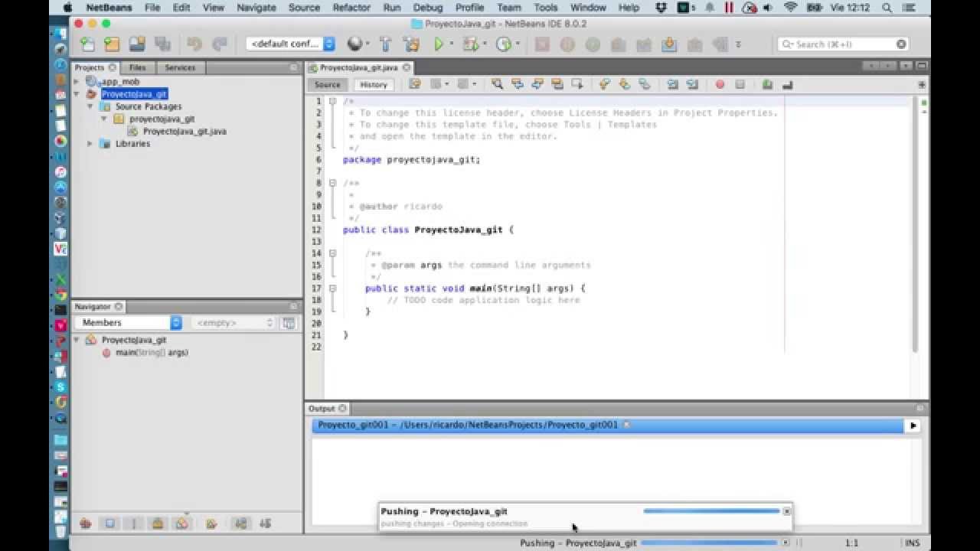This screenshot has width=980, height=551.
Task: Switch to History view button
Action: [374, 85]
